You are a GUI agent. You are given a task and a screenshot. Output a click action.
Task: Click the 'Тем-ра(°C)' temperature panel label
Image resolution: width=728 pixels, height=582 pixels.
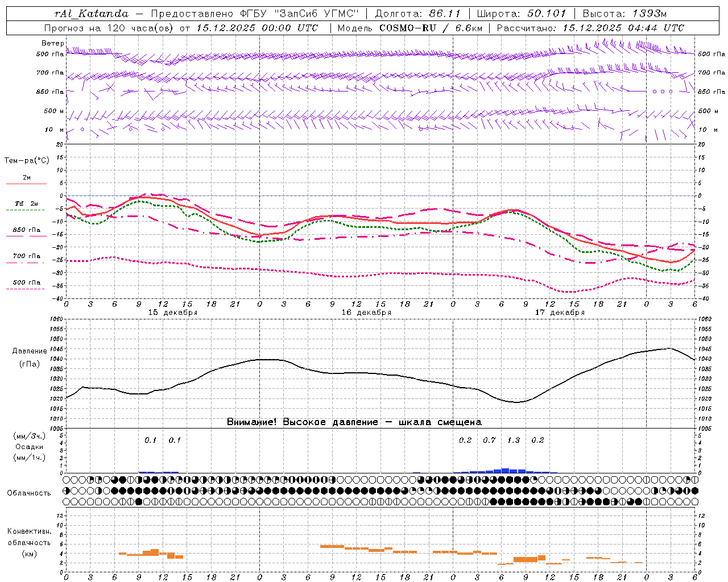27,161
